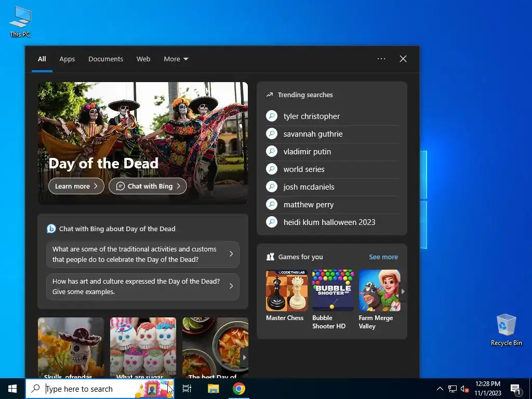Open the Recycle Bin desktop icon
Viewport: 532px width, 399px height.
(x=506, y=330)
